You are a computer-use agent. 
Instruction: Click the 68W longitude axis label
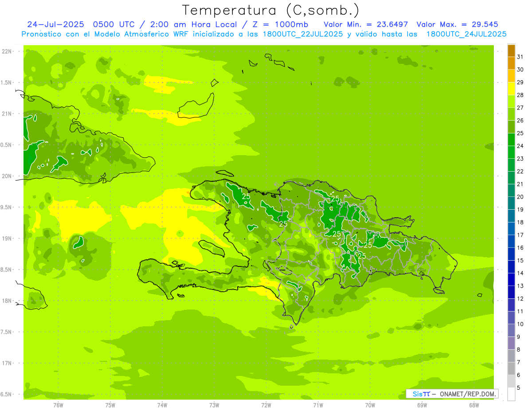coord(473,405)
